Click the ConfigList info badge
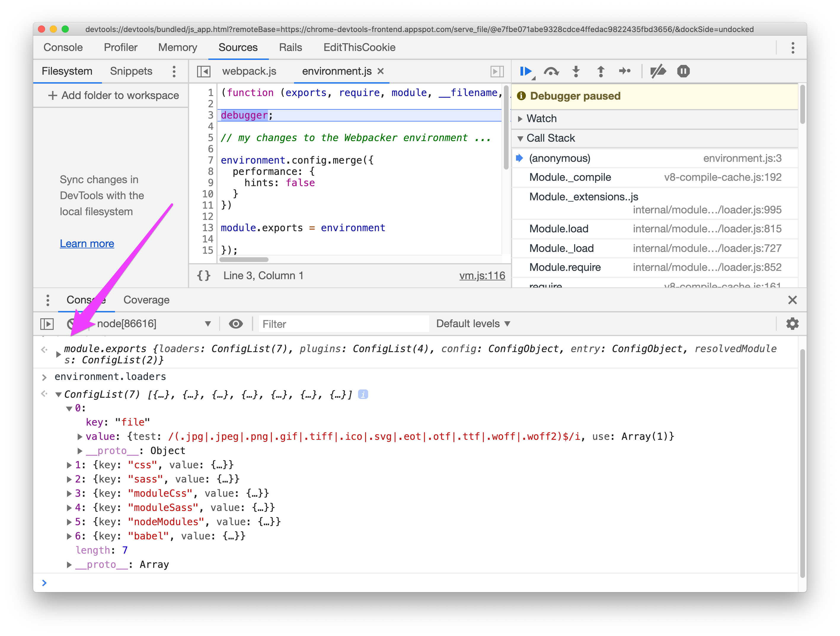 [x=363, y=394]
